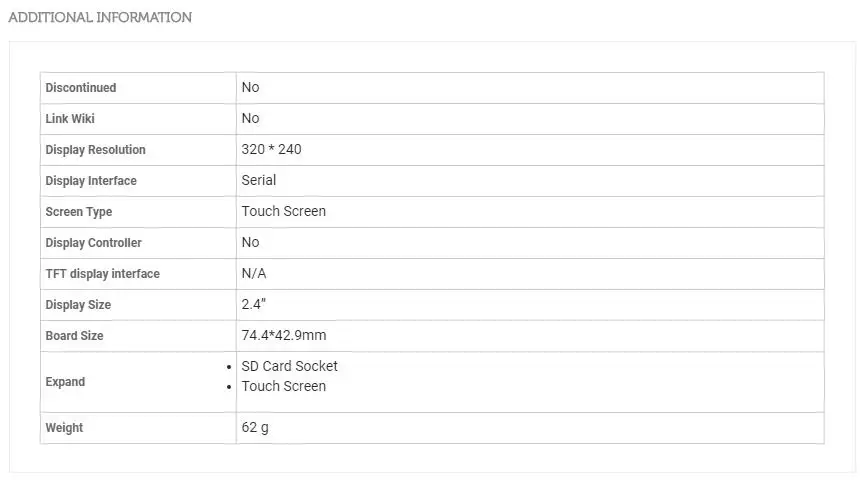Select the Display Controller label
866x480 pixels.
[x=93, y=243]
